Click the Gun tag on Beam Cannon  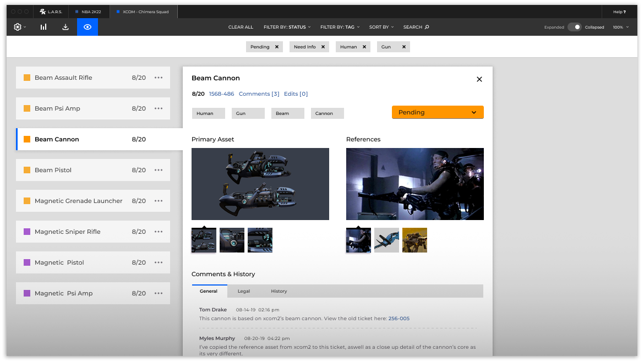click(x=248, y=113)
